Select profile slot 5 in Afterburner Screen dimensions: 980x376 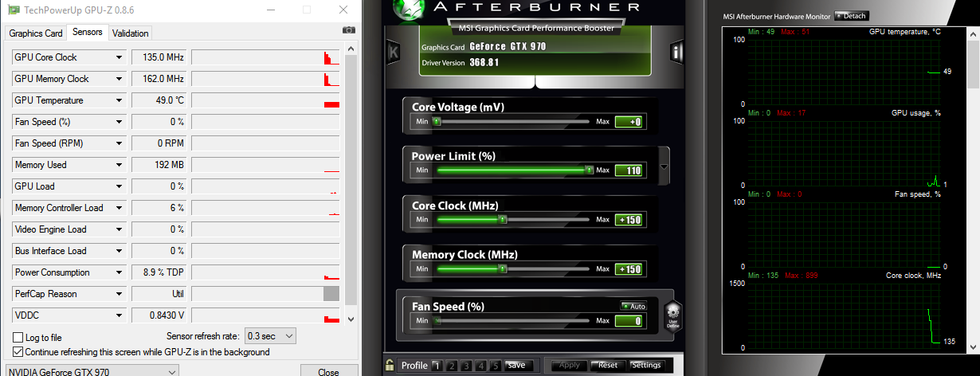[496, 366]
